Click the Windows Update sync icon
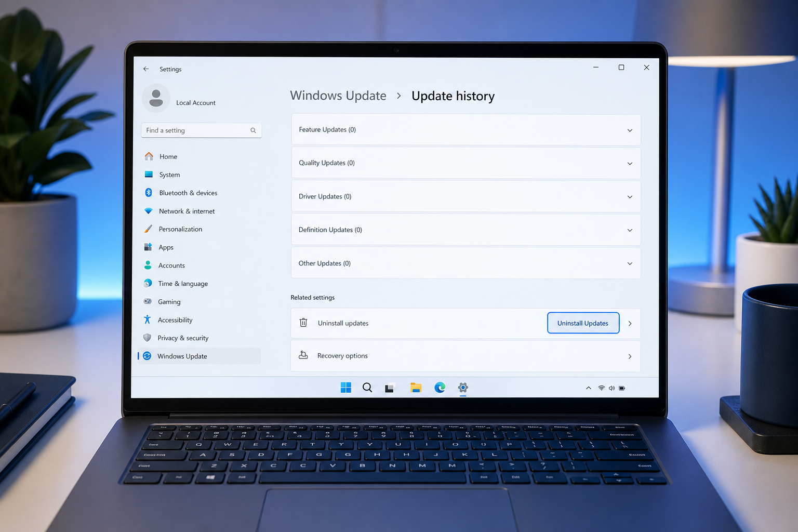Image resolution: width=798 pixels, height=532 pixels. click(147, 356)
